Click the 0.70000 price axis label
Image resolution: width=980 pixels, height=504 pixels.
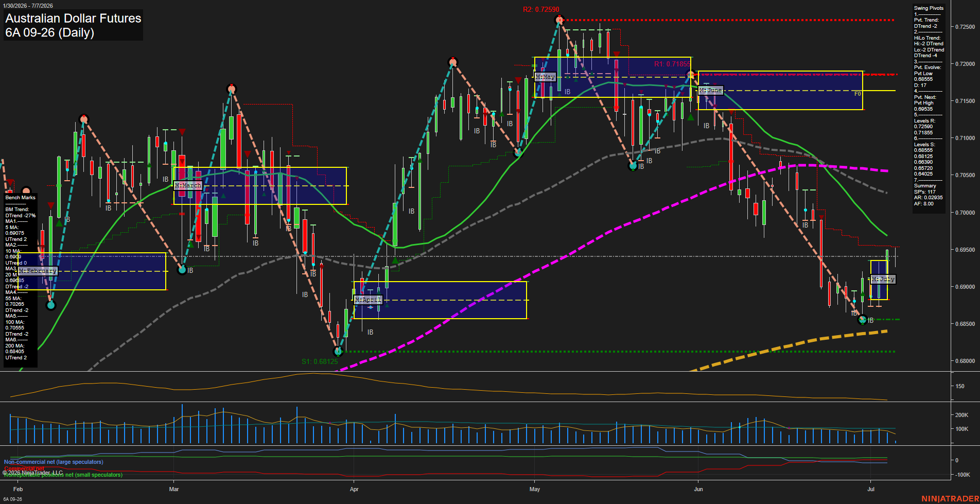(x=965, y=213)
